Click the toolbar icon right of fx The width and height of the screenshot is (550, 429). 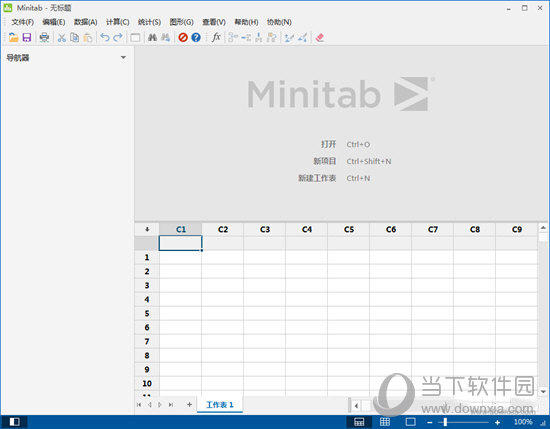point(233,37)
